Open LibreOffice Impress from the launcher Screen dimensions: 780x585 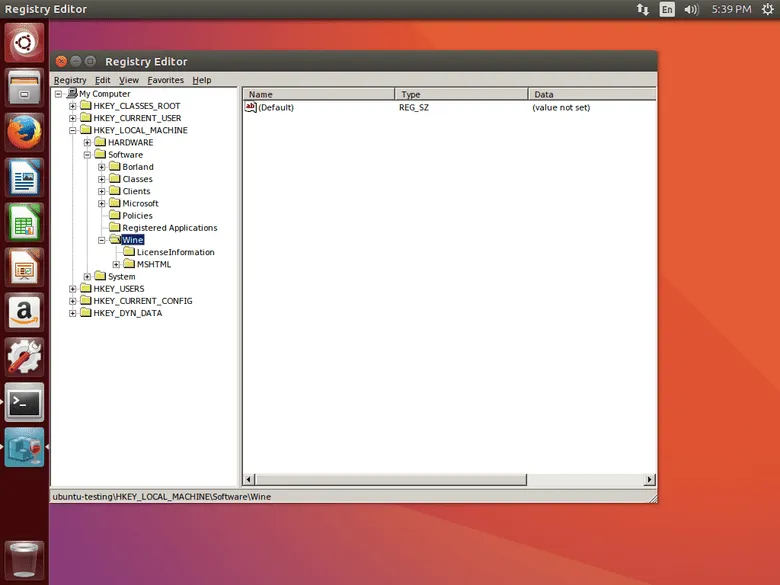(24, 268)
